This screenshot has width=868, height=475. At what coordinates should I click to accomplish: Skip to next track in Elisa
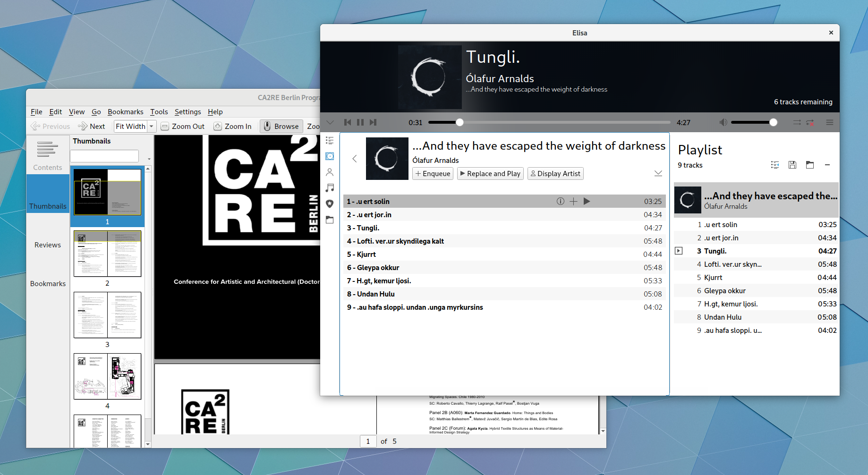373,122
